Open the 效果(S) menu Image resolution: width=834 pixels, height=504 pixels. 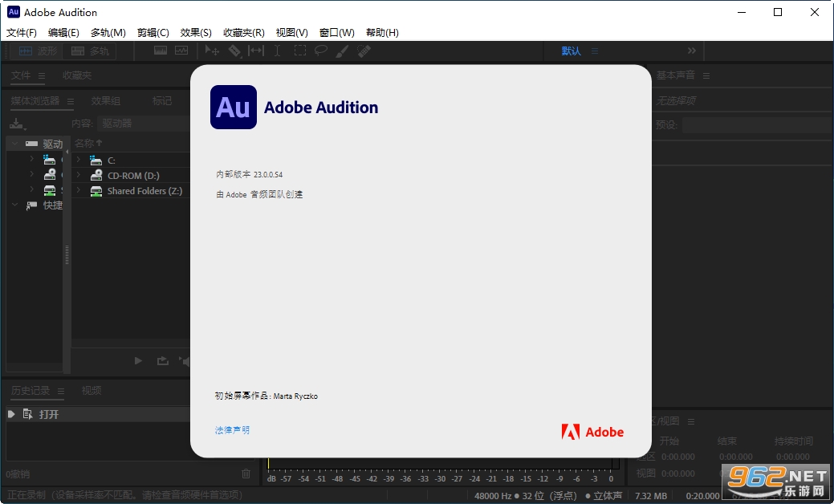click(196, 33)
